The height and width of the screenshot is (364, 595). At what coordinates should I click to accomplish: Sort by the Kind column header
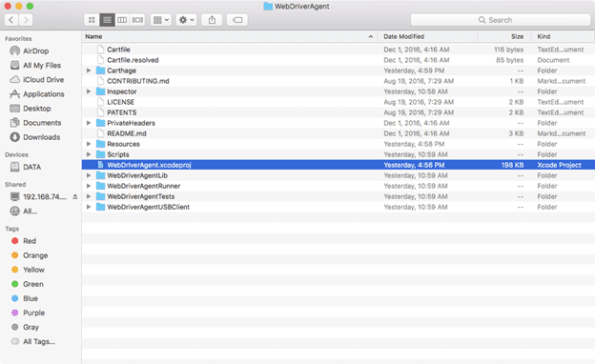coord(564,36)
